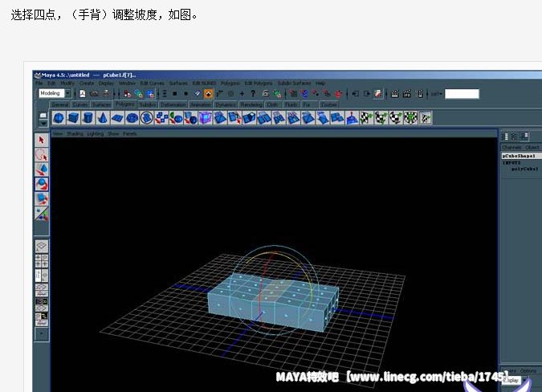Click the Render current frame clapper icon
This screenshot has width=542, height=392.
pyautogui.click(x=395, y=94)
